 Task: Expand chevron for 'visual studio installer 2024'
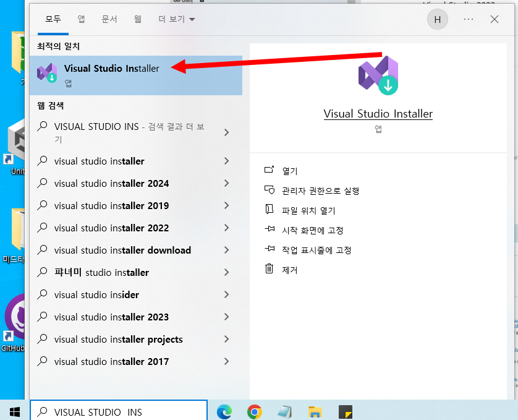coord(227,183)
